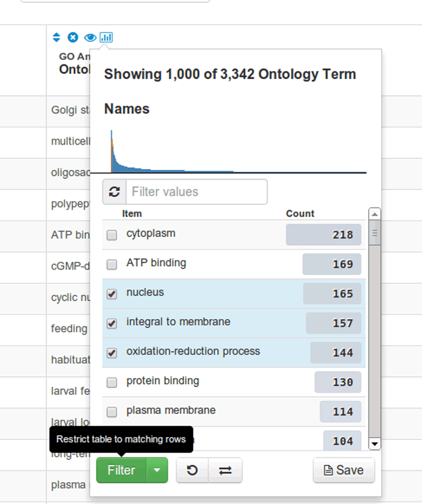Viewport: 422px width, 504px height.
Task: Click the Filter values input field
Action: (x=197, y=192)
